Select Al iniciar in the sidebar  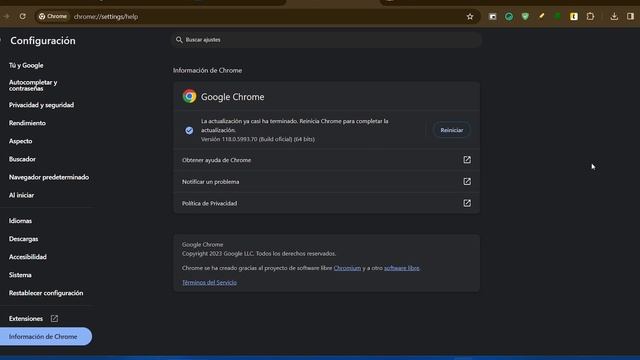pos(21,195)
